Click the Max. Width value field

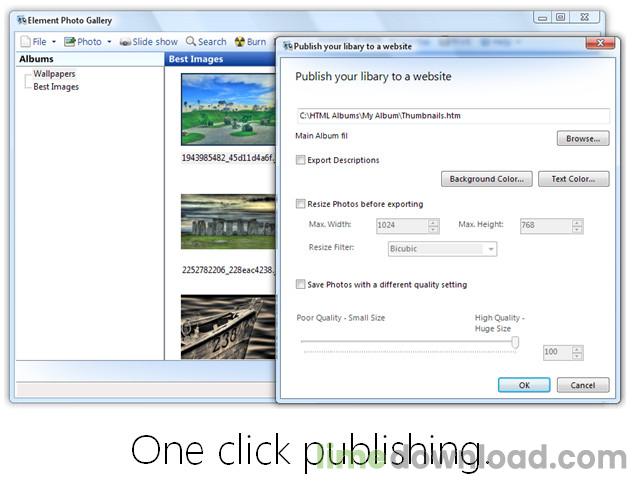[x=402, y=226]
